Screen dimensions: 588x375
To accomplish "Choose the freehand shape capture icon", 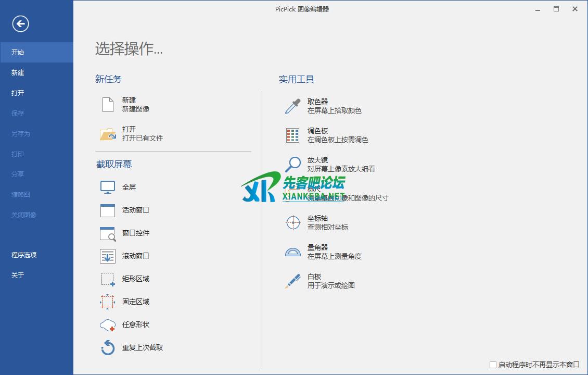I will click(x=108, y=325).
